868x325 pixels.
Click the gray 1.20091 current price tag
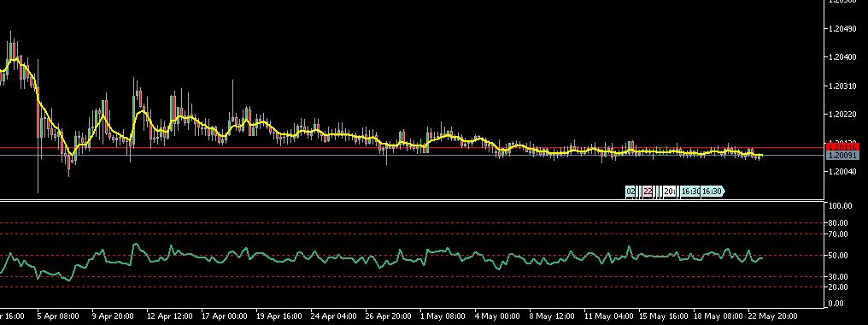(842, 156)
